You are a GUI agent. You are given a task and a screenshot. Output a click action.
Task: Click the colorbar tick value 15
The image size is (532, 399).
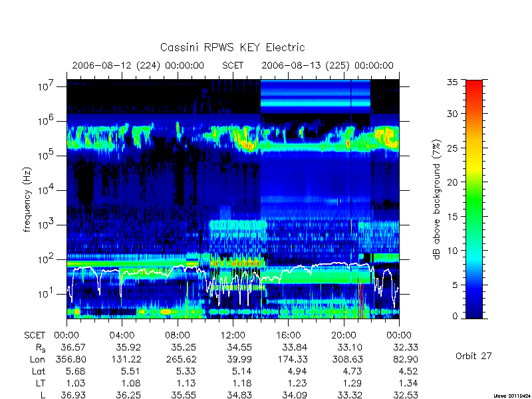[x=452, y=217]
